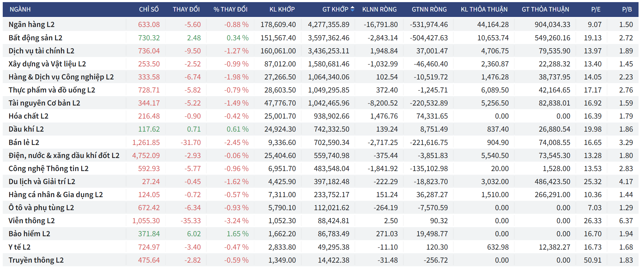Sort by CHỈ SỐ column header
The height and width of the screenshot is (269, 644).
[148, 9]
